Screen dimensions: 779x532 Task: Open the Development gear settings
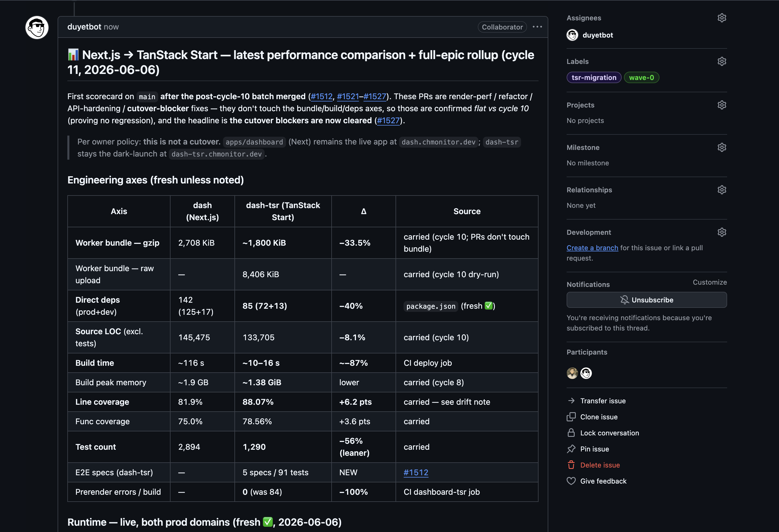[x=722, y=232]
